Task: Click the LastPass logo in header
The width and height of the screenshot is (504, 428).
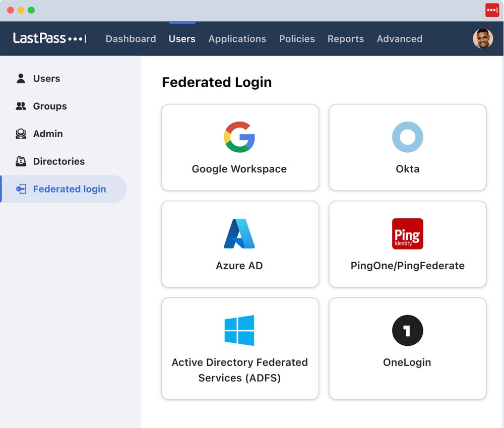Action: click(49, 38)
